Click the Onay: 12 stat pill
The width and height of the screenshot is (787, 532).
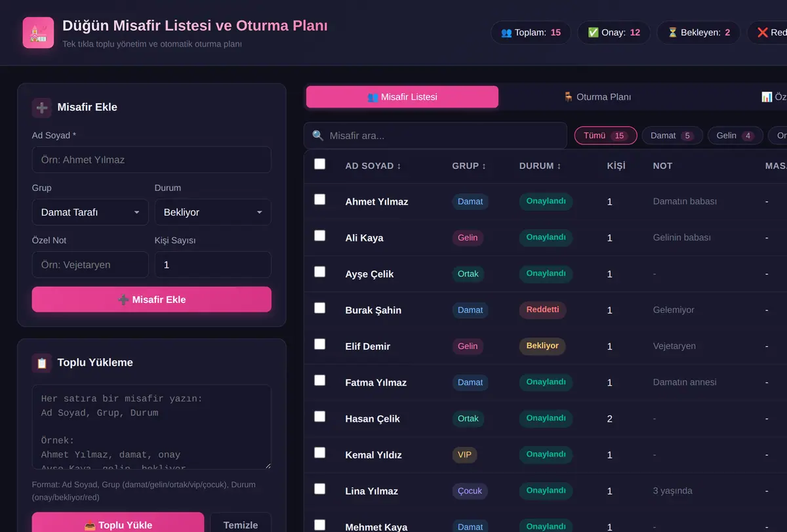614,33
